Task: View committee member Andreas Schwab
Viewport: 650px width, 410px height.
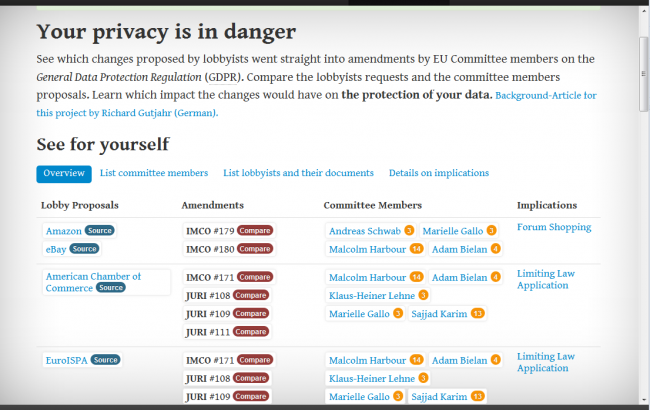Action: pos(364,231)
